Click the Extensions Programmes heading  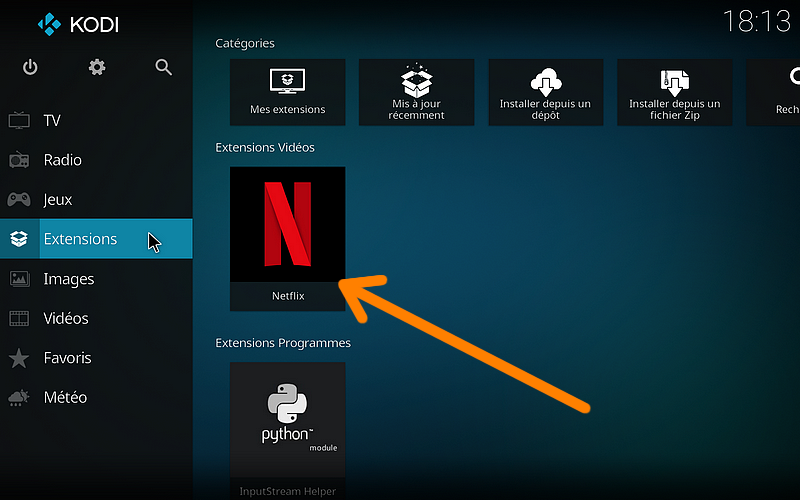point(283,343)
